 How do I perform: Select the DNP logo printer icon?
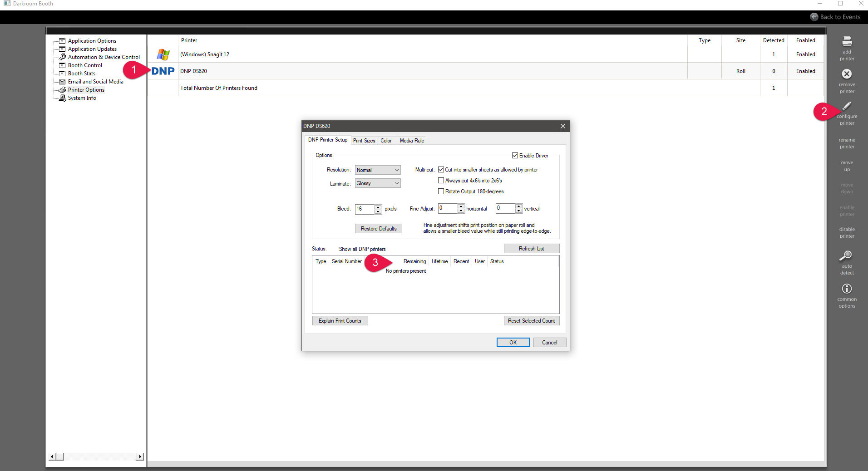163,71
